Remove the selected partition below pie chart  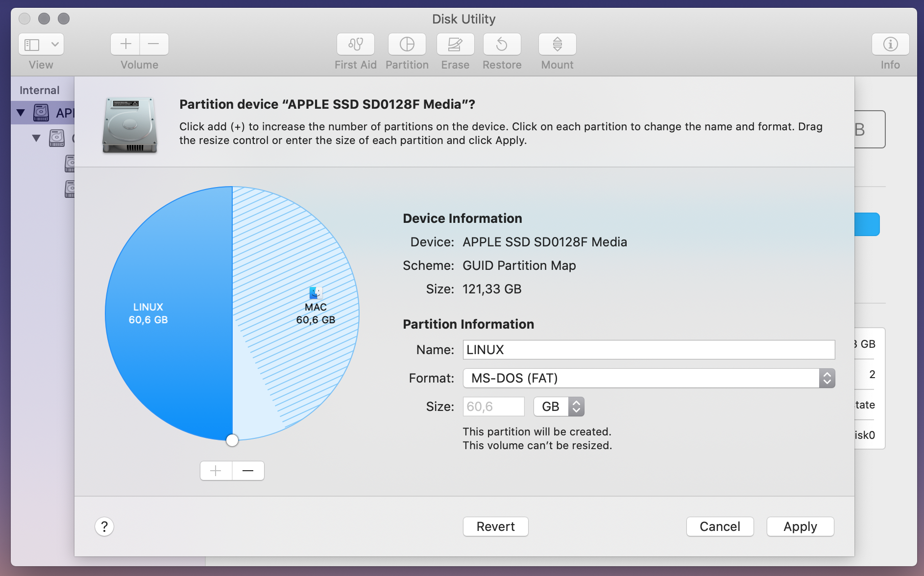(248, 471)
